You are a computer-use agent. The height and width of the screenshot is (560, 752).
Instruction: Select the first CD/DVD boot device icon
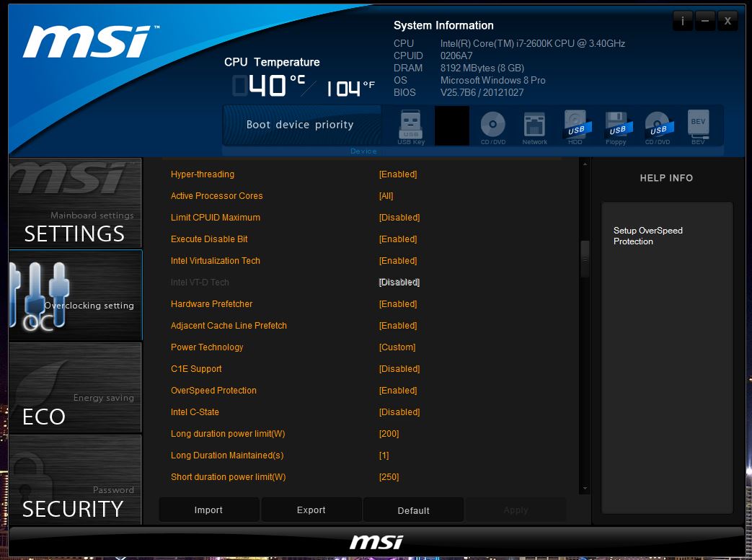click(493, 127)
